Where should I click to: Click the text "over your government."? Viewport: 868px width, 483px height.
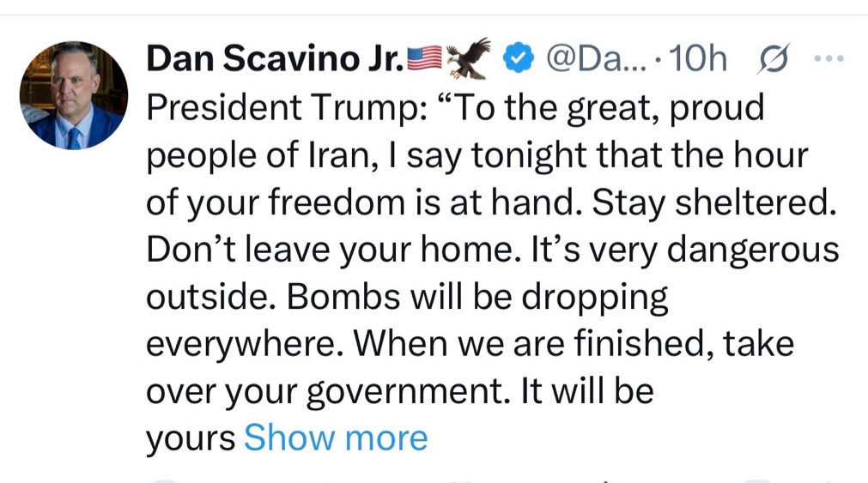pyautogui.click(x=324, y=391)
